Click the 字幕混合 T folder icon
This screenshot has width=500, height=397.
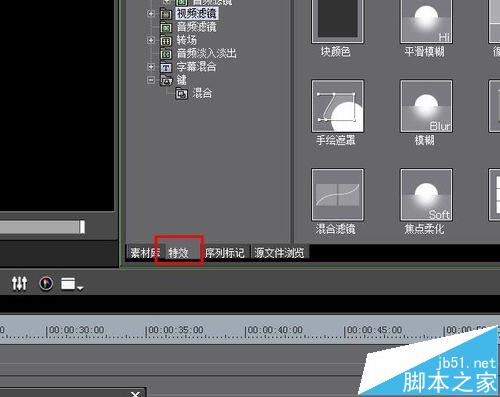click(166, 67)
